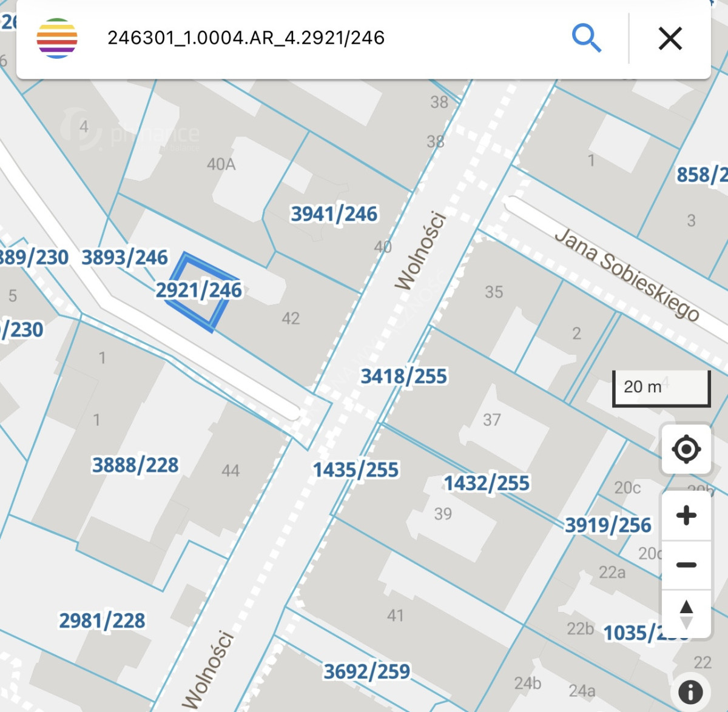Open the rainbow striped app logo menu
Viewport: 728px width, 712px height.
pyautogui.click(x=57, y=38)
